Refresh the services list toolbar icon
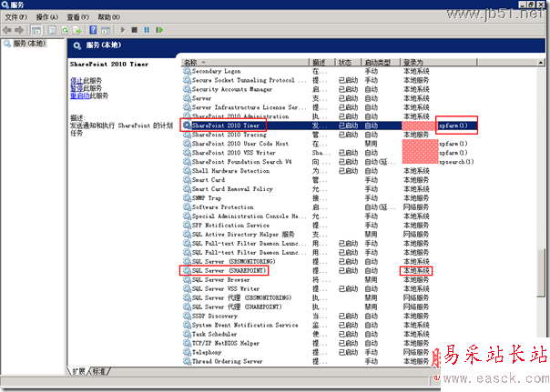Image resolution: width=550 pixels, height=392 pixels. click(65, 30)
